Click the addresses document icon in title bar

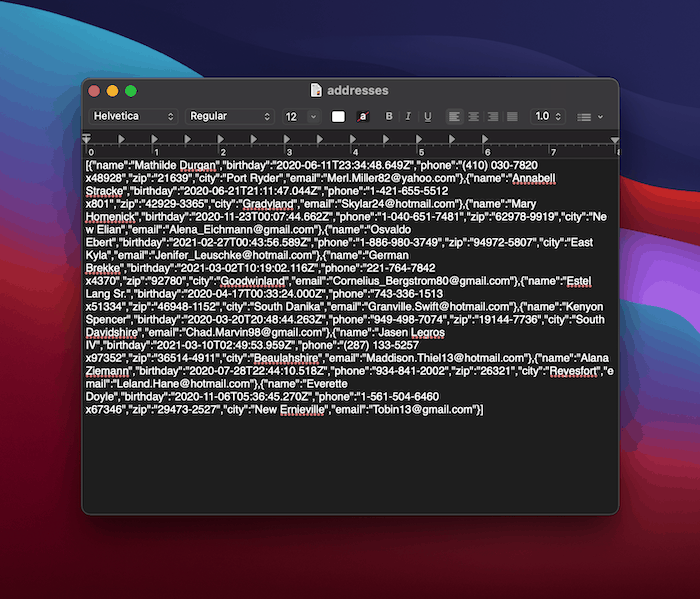[316, 90]
